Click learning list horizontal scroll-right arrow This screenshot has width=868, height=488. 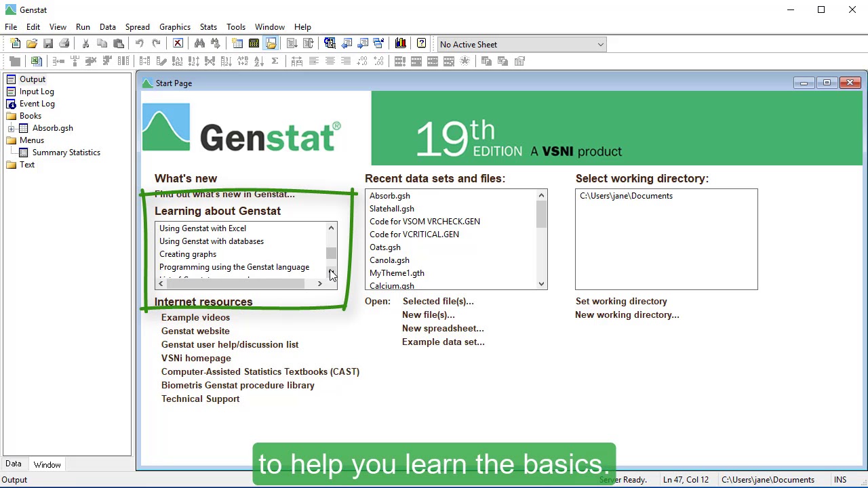pos(319,284)
